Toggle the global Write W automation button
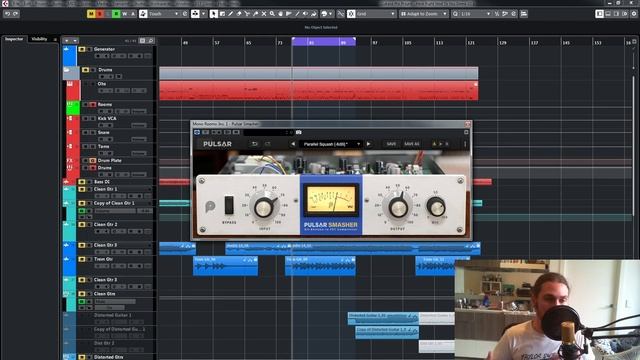The image size is (640, 360). tap(124, 14)
